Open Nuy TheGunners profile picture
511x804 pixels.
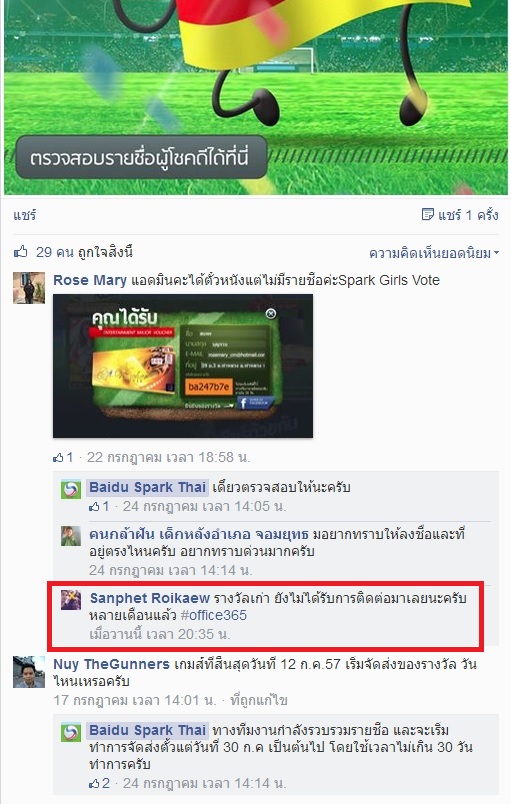[x=29, y=672]
